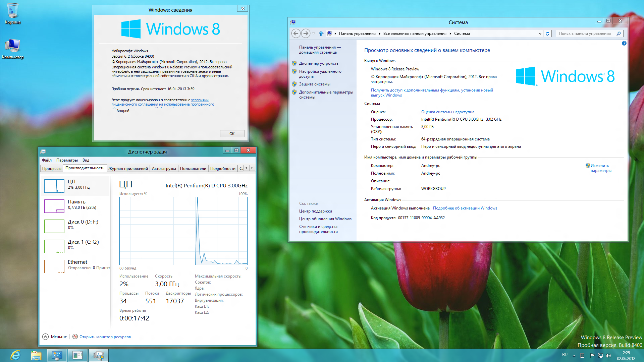Open Счетчики и средства производительности link

(318, 229)
